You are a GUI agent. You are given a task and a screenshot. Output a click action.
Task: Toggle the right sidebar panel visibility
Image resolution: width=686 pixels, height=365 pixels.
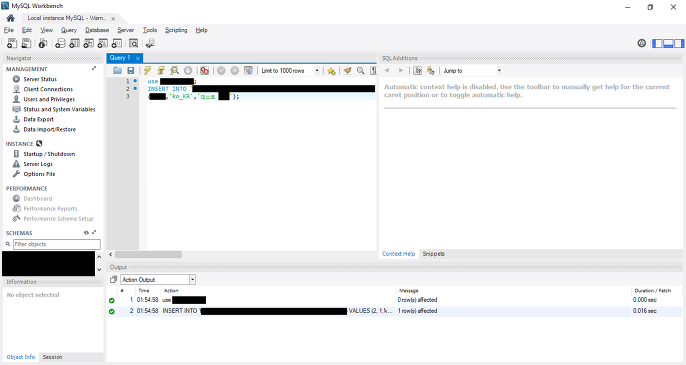pos(679,43)
